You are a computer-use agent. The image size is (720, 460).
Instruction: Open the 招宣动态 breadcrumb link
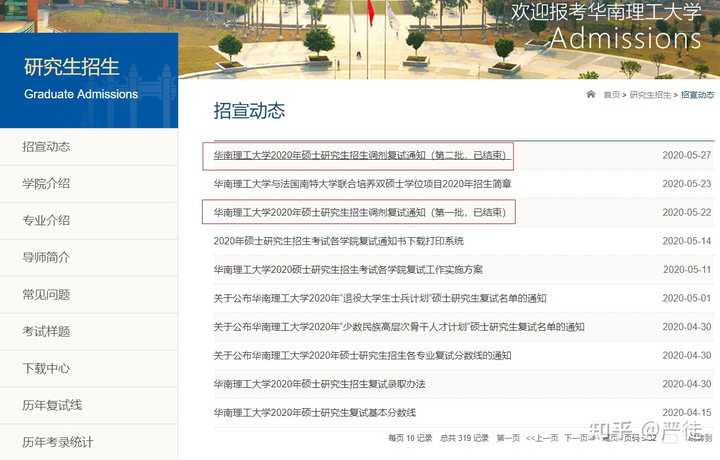click(698, 95)
